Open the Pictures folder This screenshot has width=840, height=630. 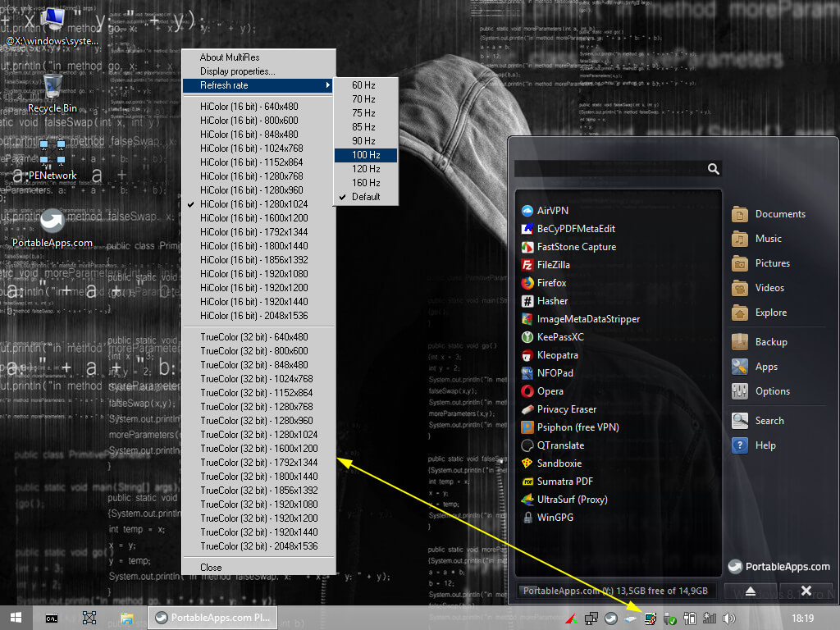[760, 263]
